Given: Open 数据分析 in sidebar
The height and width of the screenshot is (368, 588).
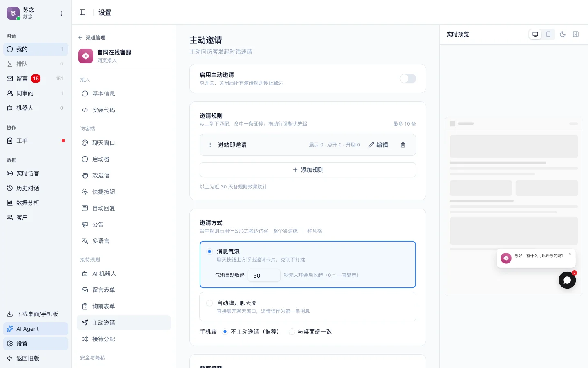Looking at the screenshot, I should coord(36,203).
